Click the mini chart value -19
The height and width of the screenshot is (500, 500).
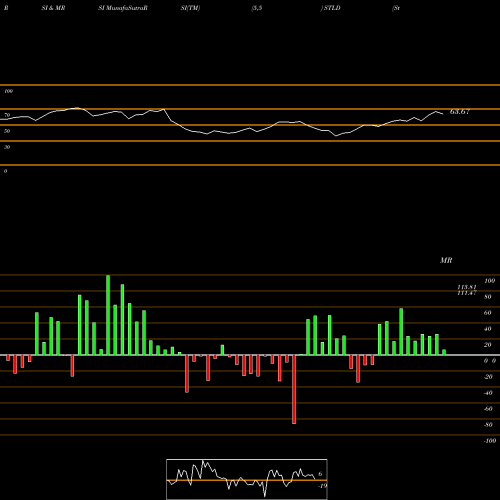coord(323,486)
